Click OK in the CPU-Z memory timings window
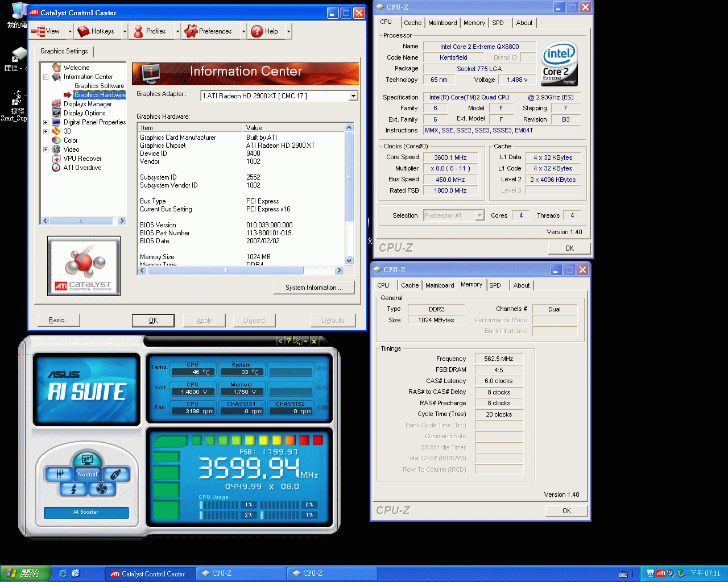The image size is (728, 582). pos(566,511)
